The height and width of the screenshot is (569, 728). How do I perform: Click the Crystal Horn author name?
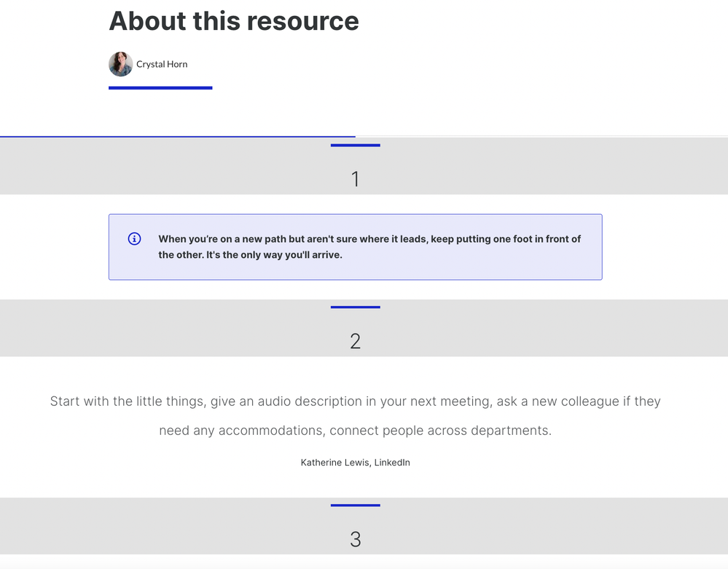162,64
